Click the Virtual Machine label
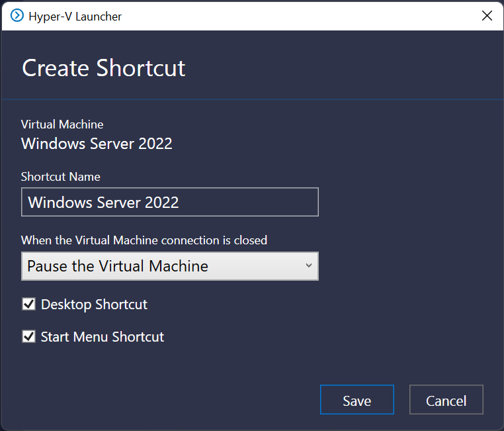 click(x=62, y=124)
